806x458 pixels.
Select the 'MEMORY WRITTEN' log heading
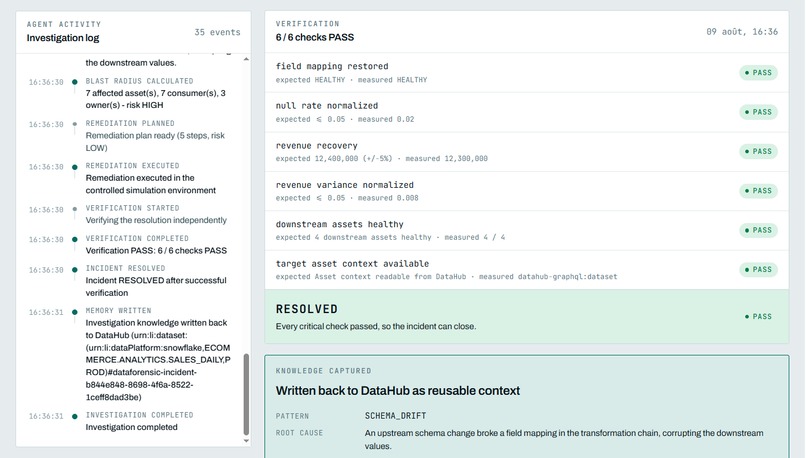coord(118,310)
